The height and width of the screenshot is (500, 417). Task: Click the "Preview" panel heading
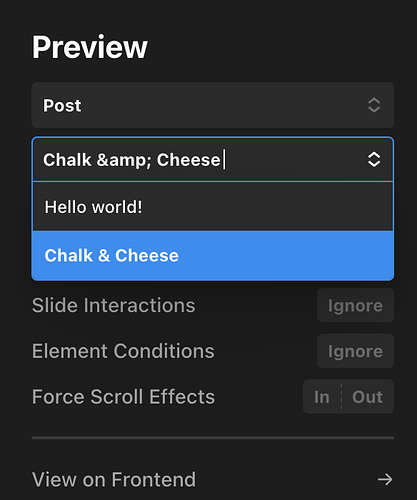[90, 47]
